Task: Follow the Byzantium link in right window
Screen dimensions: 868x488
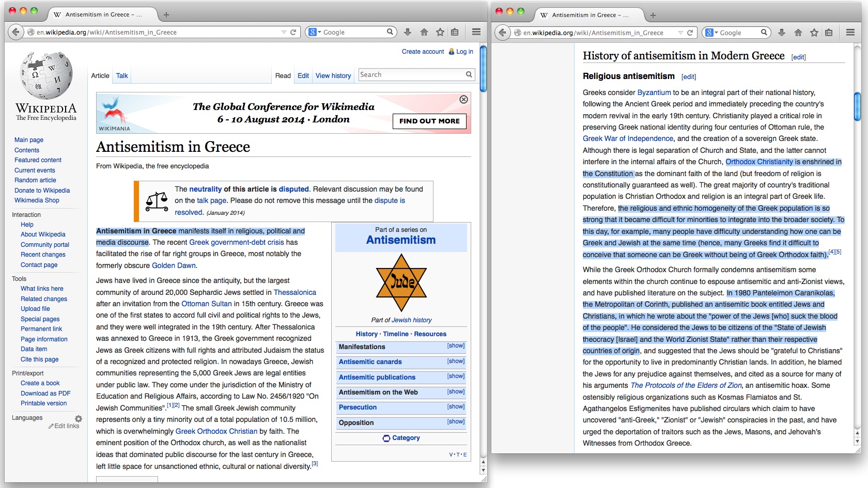Action: tap(654, 92)
